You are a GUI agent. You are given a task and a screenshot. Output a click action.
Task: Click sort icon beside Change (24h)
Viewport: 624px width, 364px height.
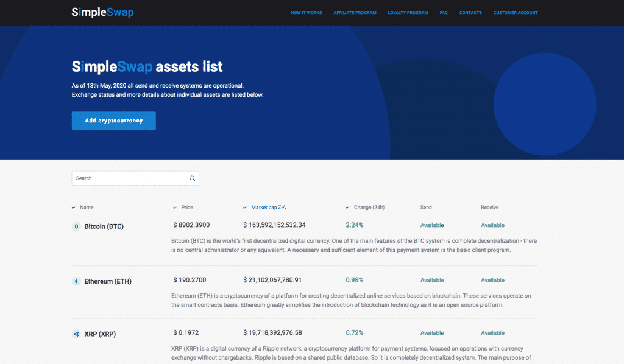click(x=348, y=208)
